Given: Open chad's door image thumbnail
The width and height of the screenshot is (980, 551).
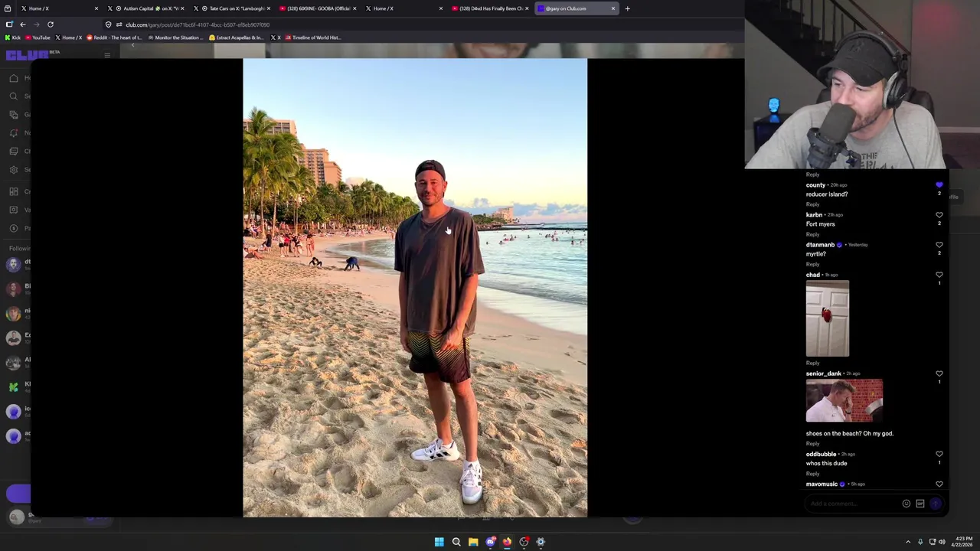Looking at the screenshot, I should [827, 318].
